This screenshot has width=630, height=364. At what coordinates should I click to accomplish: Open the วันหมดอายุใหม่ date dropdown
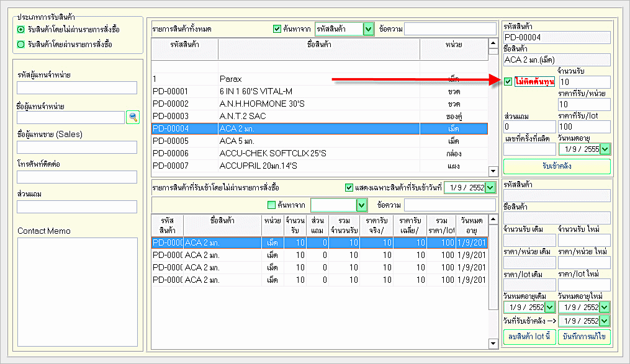(605, 306)
